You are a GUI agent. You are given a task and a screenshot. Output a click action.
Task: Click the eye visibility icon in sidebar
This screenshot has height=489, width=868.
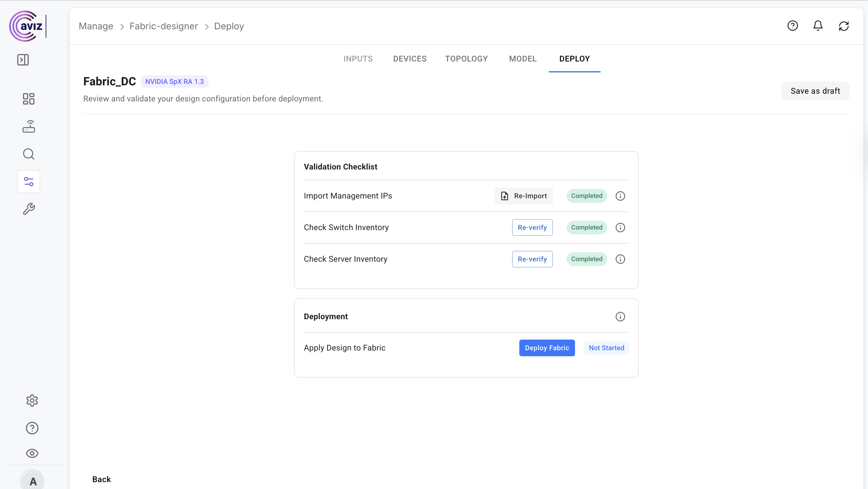(32, 453)
